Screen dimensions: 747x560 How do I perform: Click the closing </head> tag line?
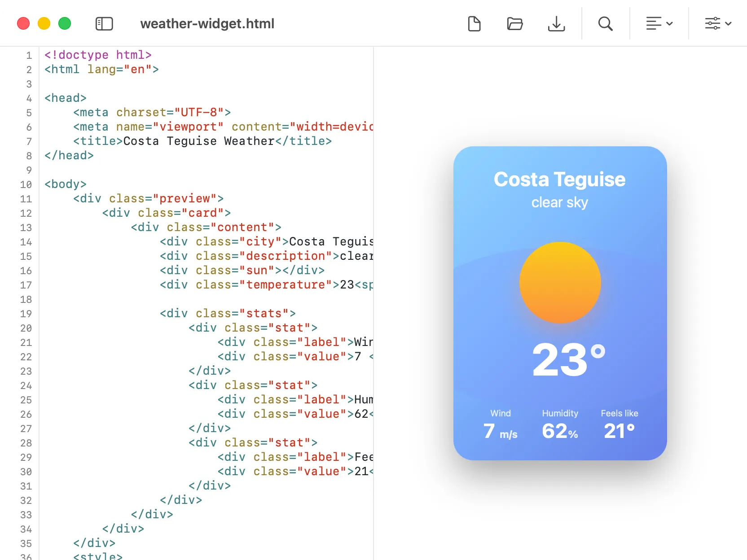pyautogui.click(x=69, y=155)
